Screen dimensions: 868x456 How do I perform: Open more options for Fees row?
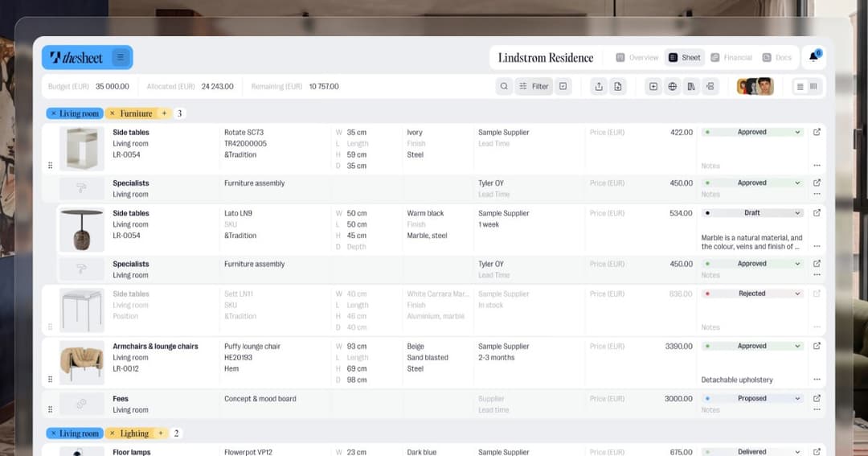pos(817,409)
